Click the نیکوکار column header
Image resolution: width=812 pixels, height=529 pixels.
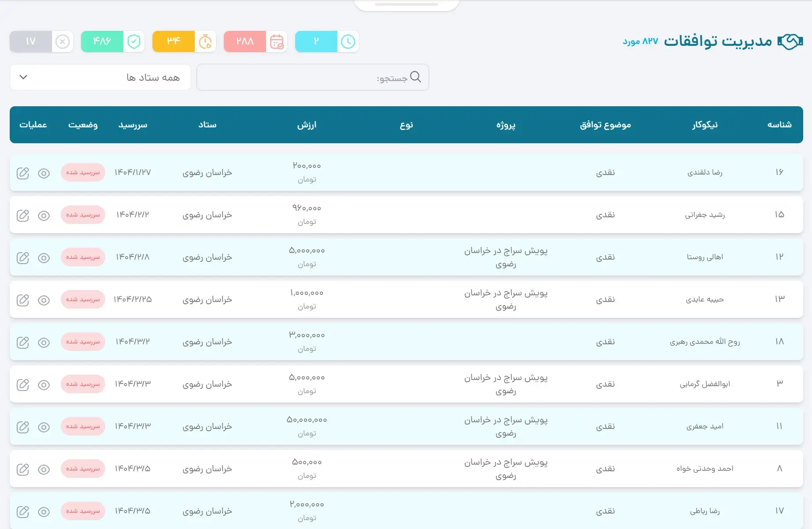point(704,125)
